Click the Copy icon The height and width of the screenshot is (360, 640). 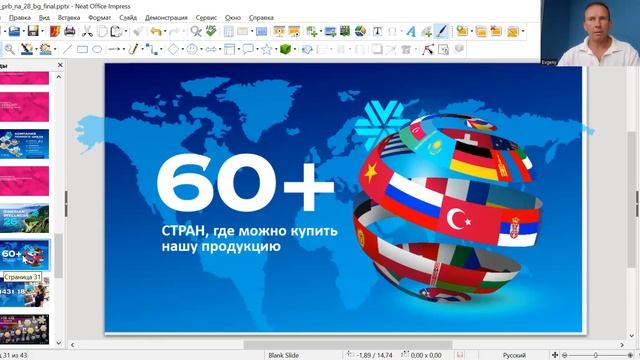point(102,31)
